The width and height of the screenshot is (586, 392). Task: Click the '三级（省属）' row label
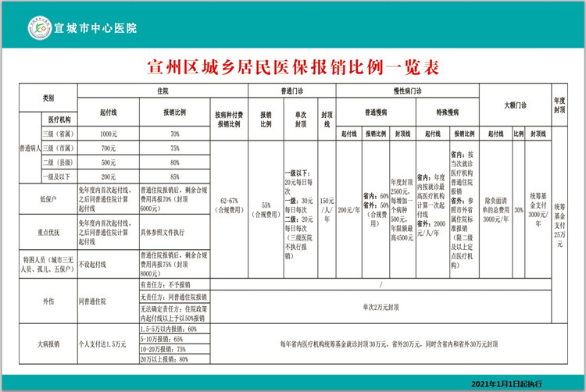59,134
